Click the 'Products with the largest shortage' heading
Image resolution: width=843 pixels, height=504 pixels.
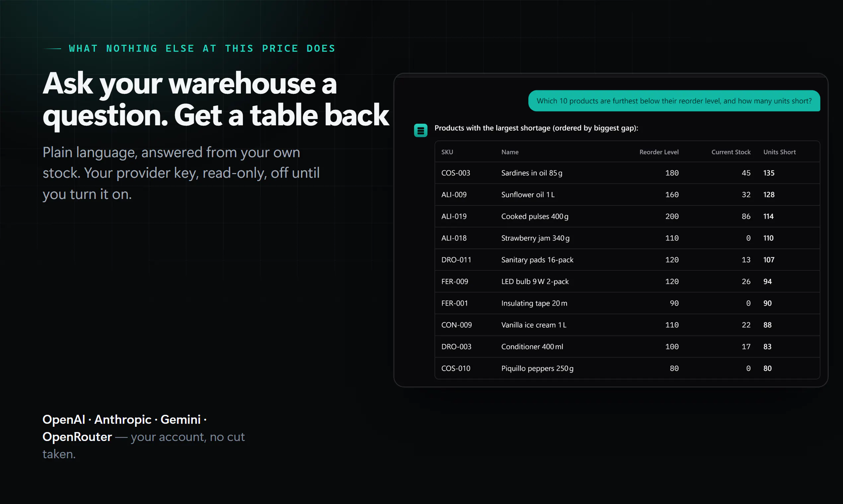(536, 128)
